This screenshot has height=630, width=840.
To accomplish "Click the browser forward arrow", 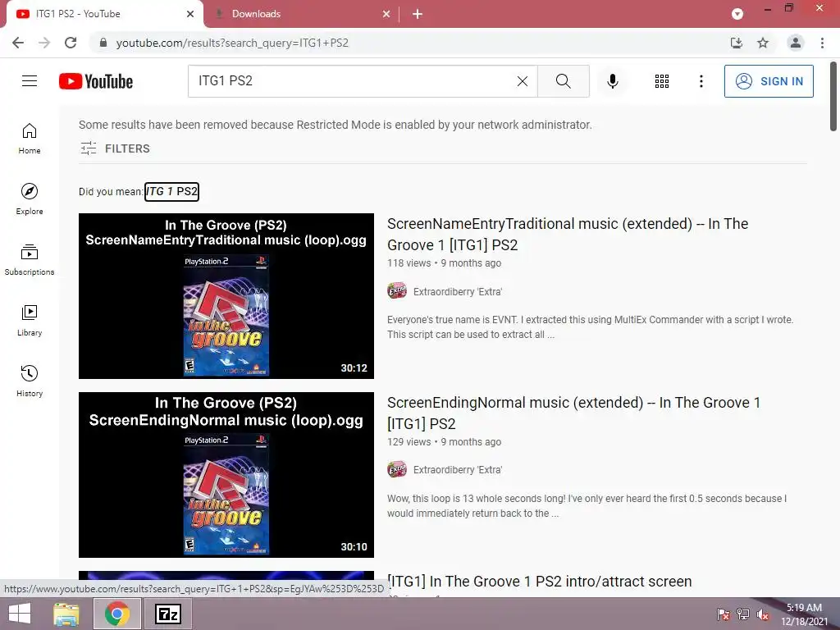I will (44, 43).
